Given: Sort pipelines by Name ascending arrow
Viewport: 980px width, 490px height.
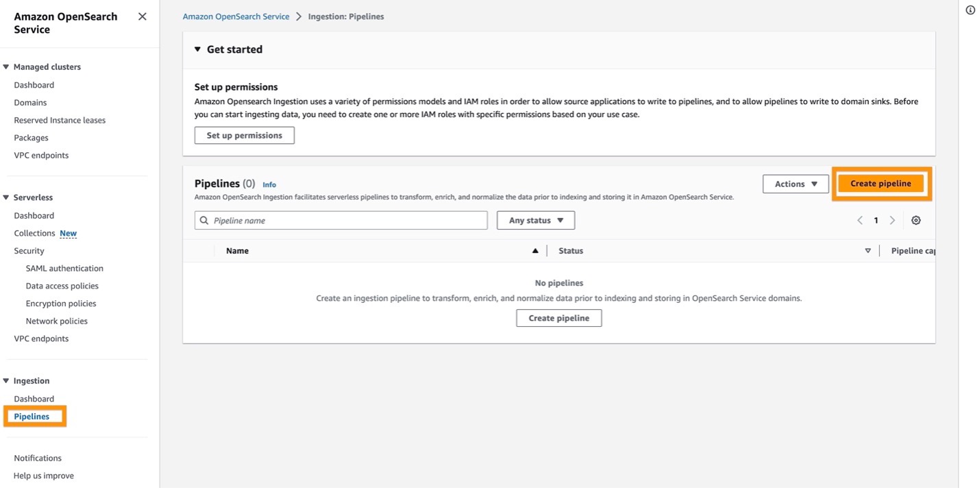Looking at the screenshot, I should point(535,251).
